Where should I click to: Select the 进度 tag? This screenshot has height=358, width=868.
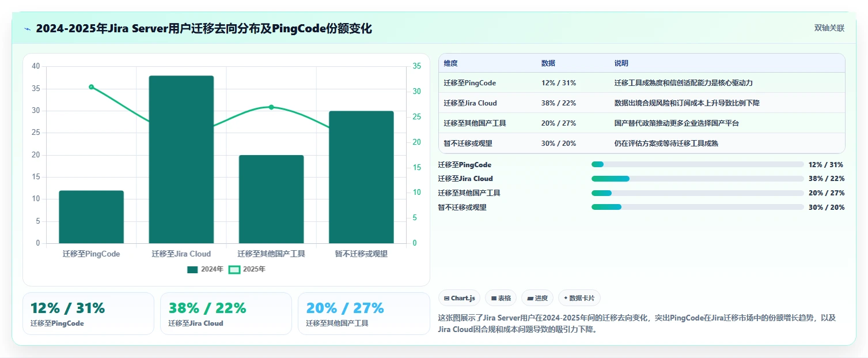click(537, 298)
